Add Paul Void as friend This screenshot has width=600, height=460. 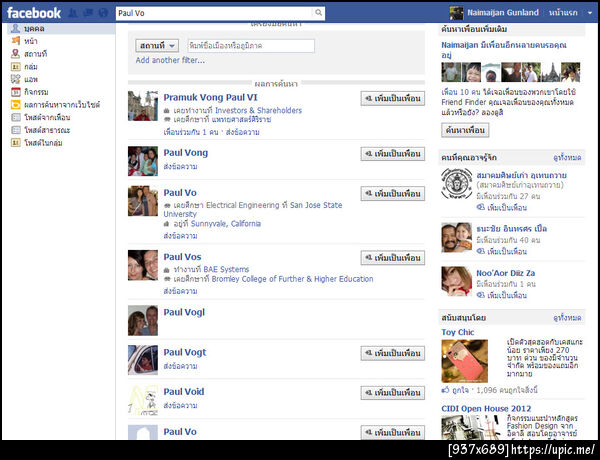click(393, 393)
